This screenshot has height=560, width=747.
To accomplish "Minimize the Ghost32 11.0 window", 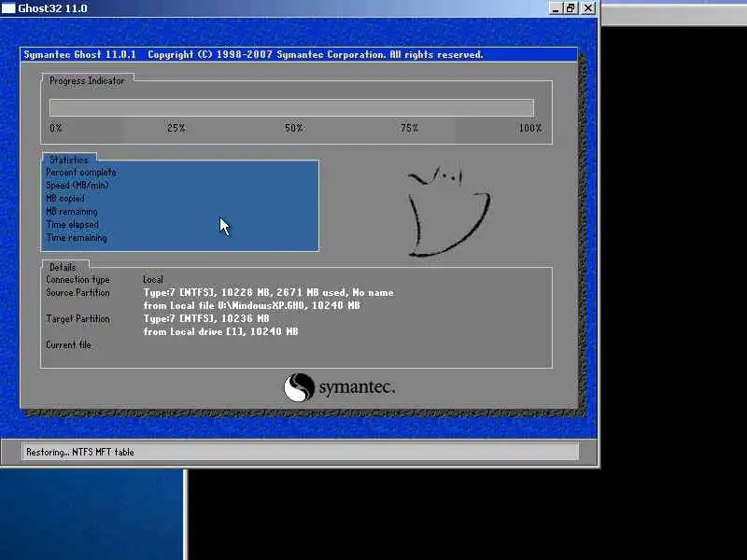I will [555, 8].
